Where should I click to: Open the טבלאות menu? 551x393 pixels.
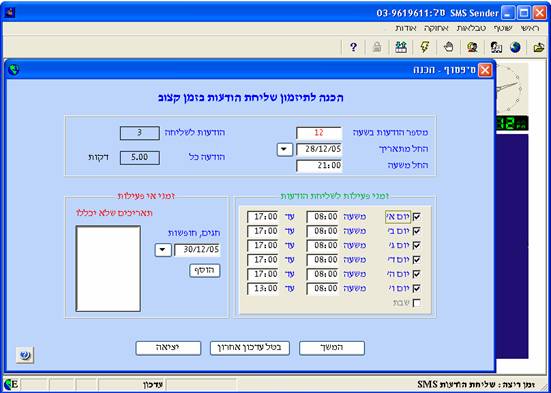tap(471, 28)
